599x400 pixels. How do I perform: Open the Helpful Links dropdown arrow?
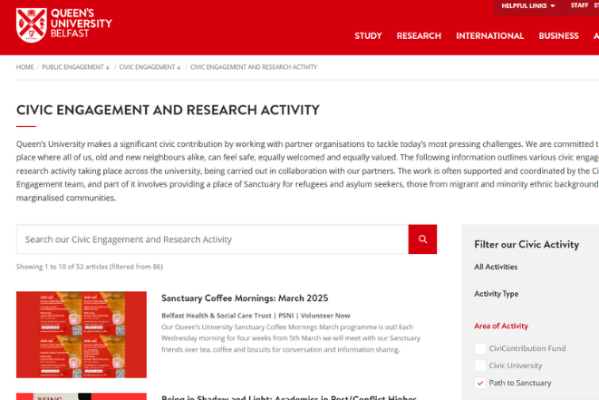(553, 6)
